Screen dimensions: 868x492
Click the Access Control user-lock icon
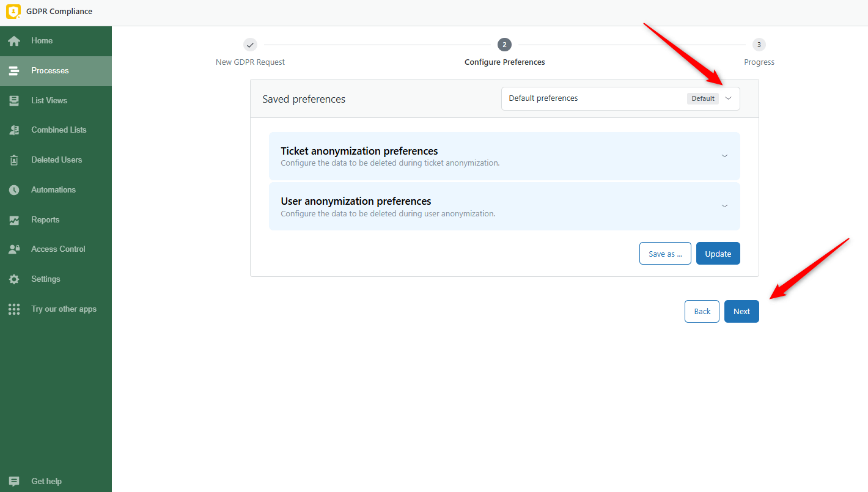(x=14, y=249)
